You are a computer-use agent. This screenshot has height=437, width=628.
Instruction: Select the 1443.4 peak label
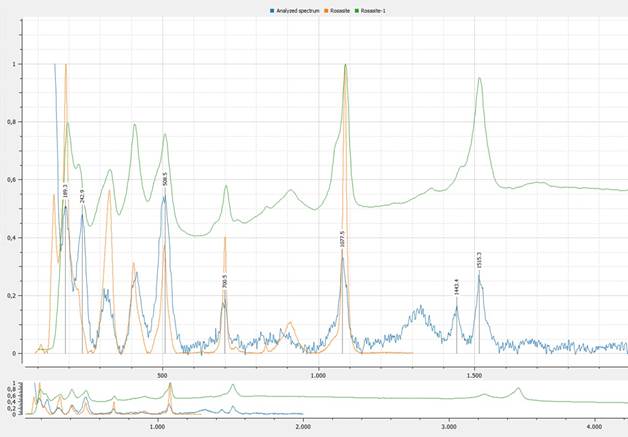coord(456,287)
